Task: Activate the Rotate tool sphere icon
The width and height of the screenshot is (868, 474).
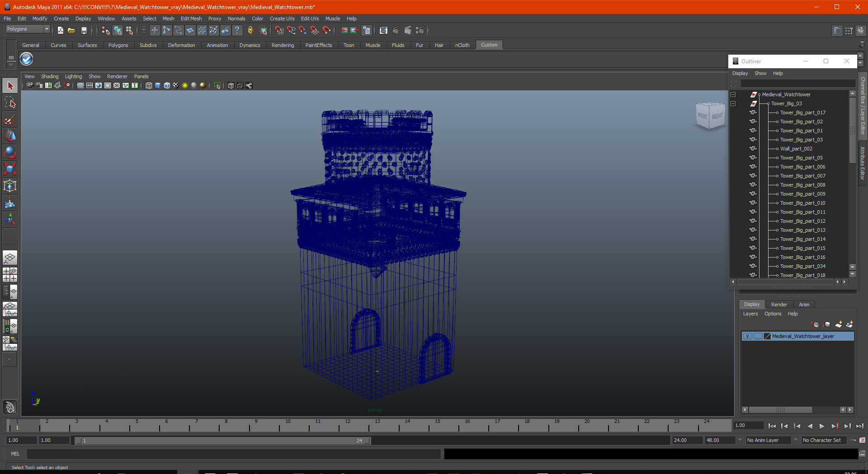Action: coord(10,152)
